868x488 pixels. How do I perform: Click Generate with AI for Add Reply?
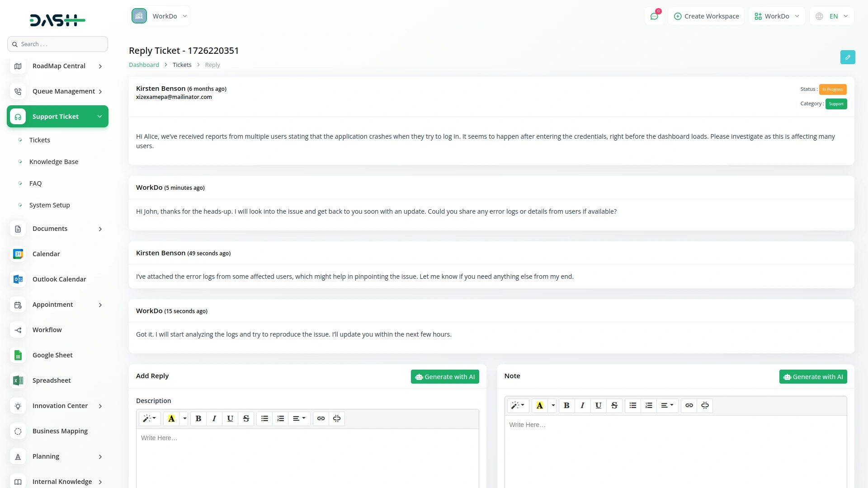pos(445,377)
